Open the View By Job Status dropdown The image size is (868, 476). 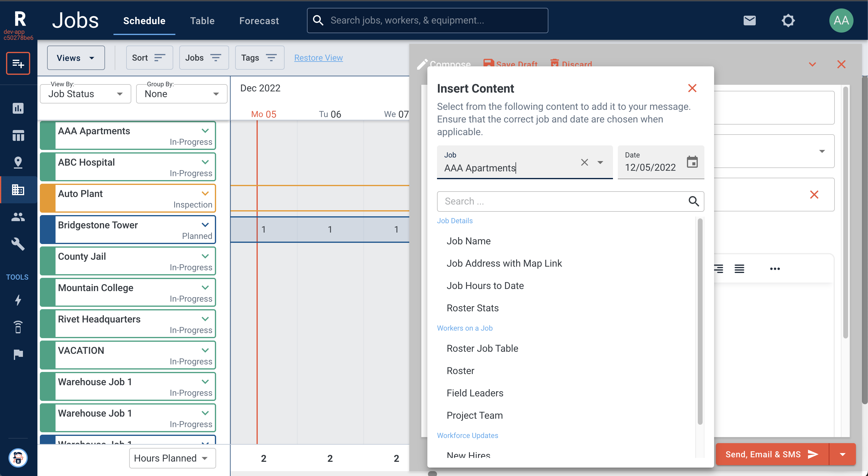(85, 94)
